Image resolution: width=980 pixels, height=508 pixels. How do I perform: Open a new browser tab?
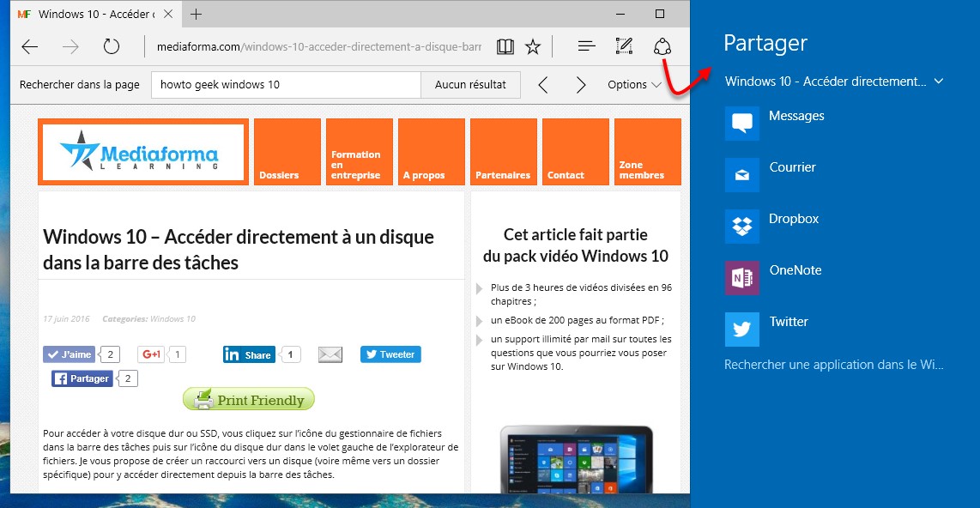(x=197, y=15)
